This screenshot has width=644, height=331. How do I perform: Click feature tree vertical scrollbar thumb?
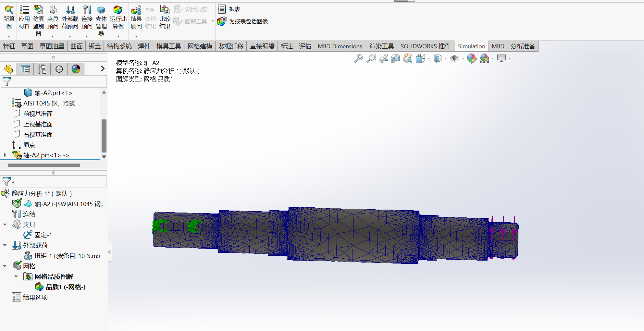point(104,136)
